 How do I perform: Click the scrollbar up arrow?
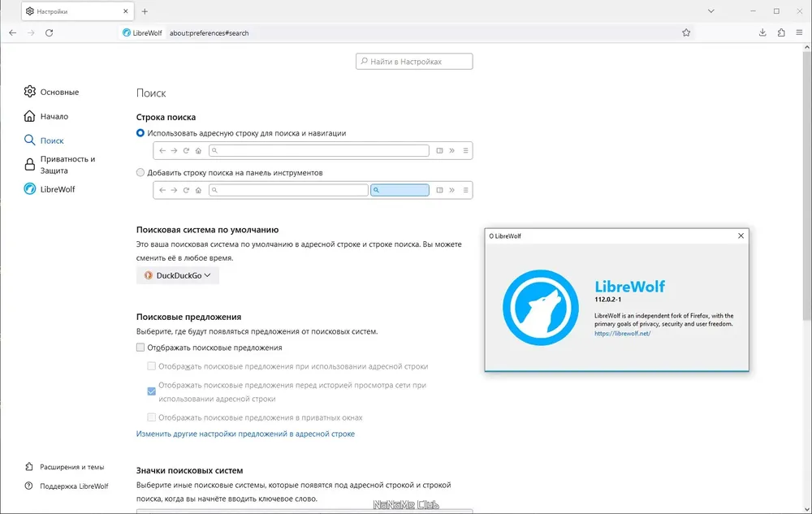coord(807,47)
